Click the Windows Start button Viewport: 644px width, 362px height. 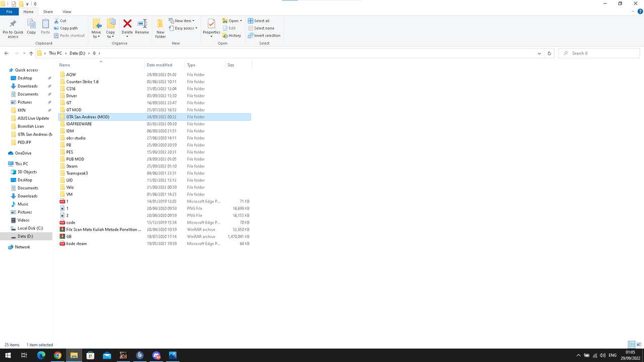click(x=8, y=355)
